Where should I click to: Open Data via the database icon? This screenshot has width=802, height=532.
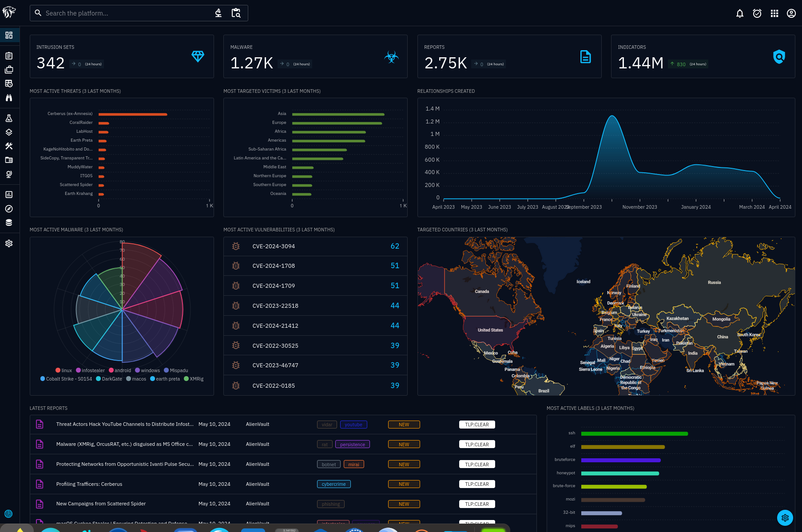9,223
